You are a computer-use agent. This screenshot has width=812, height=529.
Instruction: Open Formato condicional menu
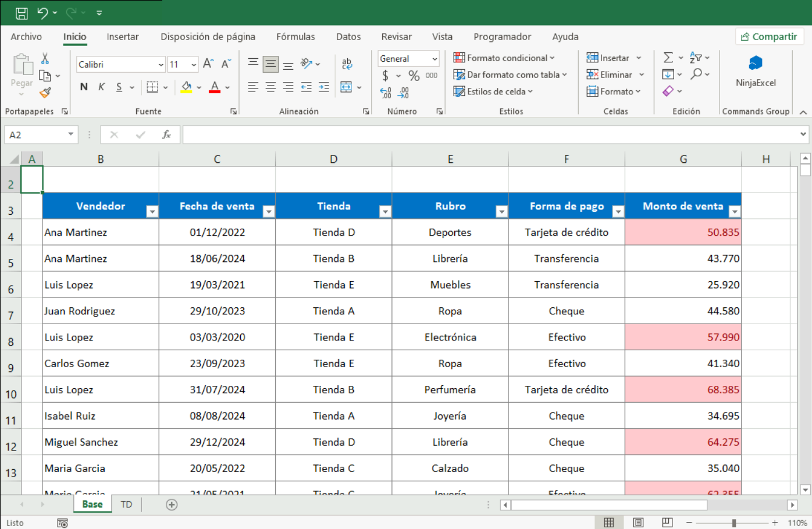(504, 58)
